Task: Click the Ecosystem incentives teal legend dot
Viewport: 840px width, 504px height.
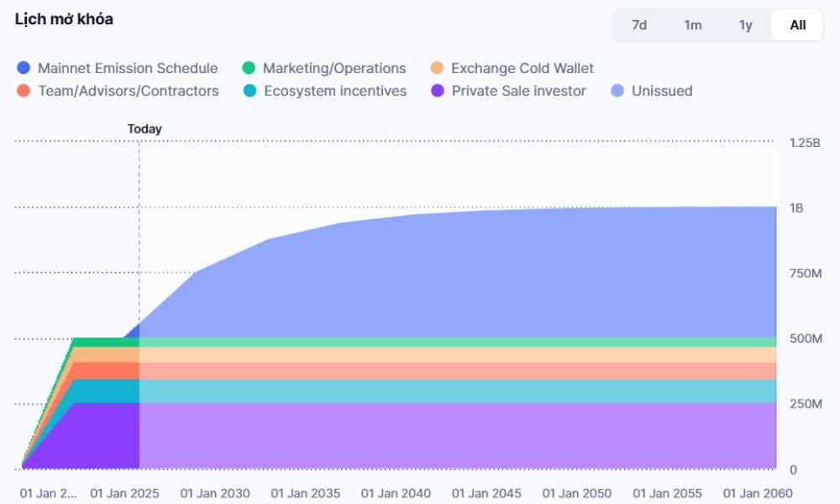Action: point(249,91)
